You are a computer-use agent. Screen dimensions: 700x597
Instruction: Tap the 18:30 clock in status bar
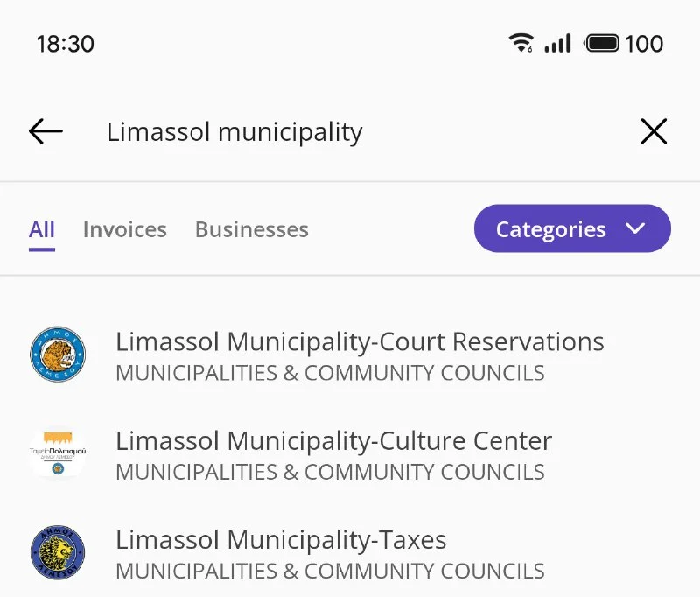click(x=66, y=44)
